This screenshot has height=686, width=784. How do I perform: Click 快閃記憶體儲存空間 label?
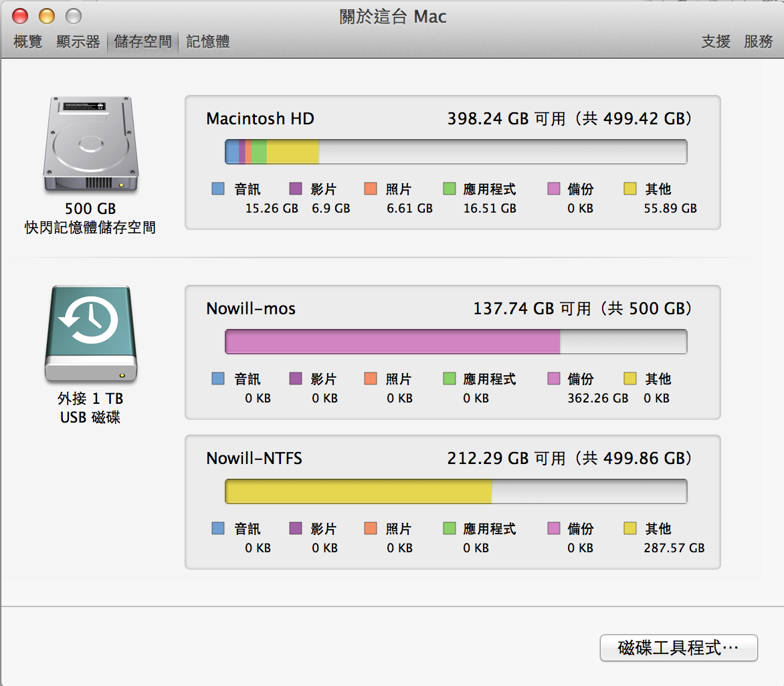click(90, 228)
